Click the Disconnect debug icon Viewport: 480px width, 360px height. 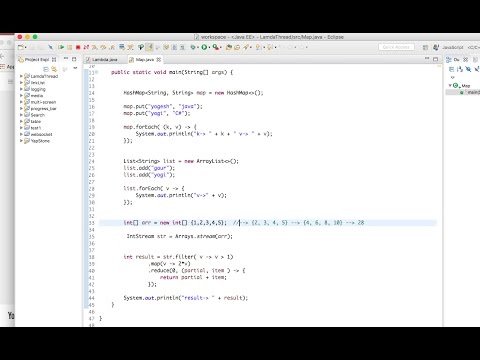coord(86,47)
